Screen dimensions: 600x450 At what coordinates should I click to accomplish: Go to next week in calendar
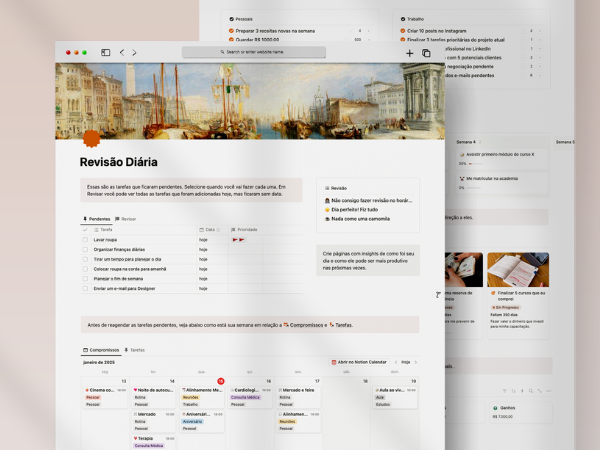point(416,362)
